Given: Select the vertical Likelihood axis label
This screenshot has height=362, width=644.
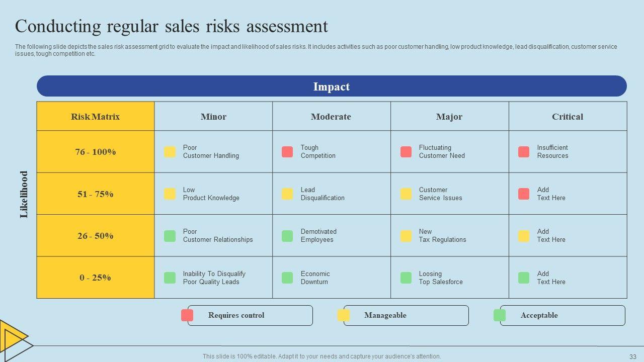Looking at the screenshot, I should (24, 195).
